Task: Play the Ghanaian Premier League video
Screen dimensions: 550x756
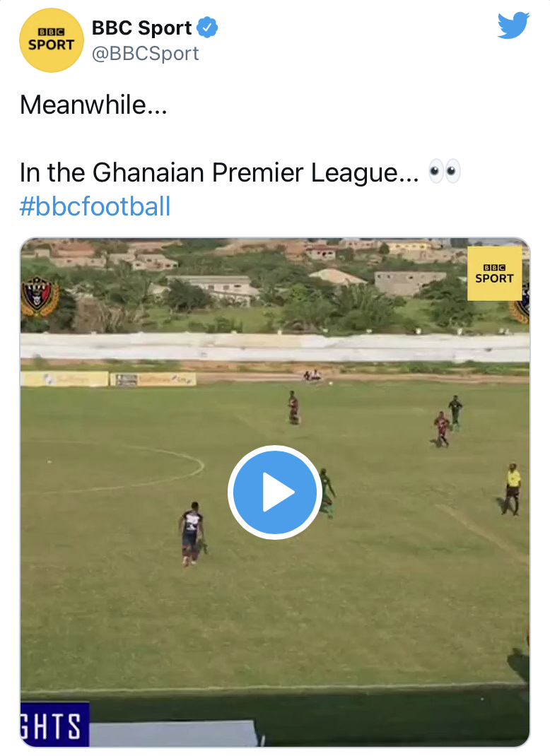Action: pos(275,492)
